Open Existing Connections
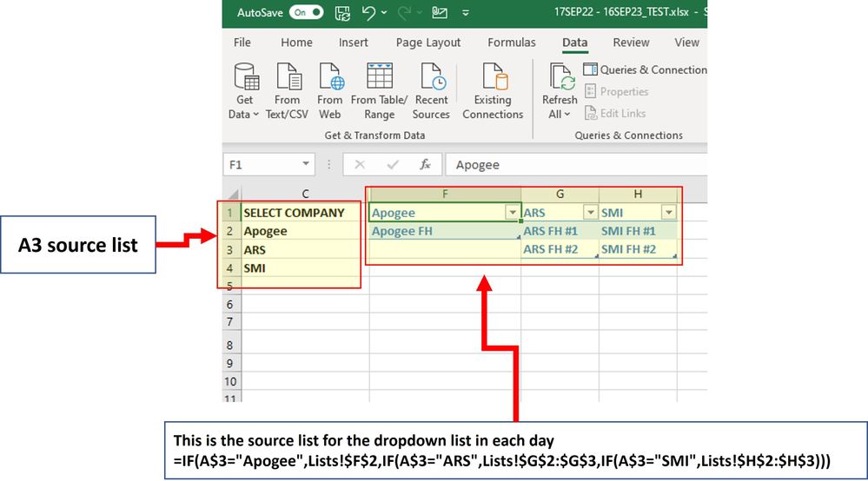Viewport: 868px width, 481px height. (x=493, y=91)
